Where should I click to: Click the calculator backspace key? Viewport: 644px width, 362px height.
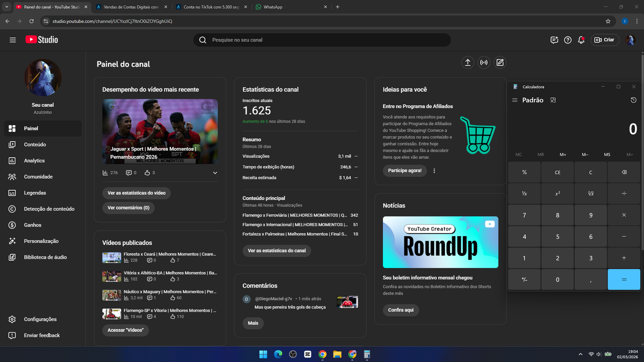coord(624,172)
